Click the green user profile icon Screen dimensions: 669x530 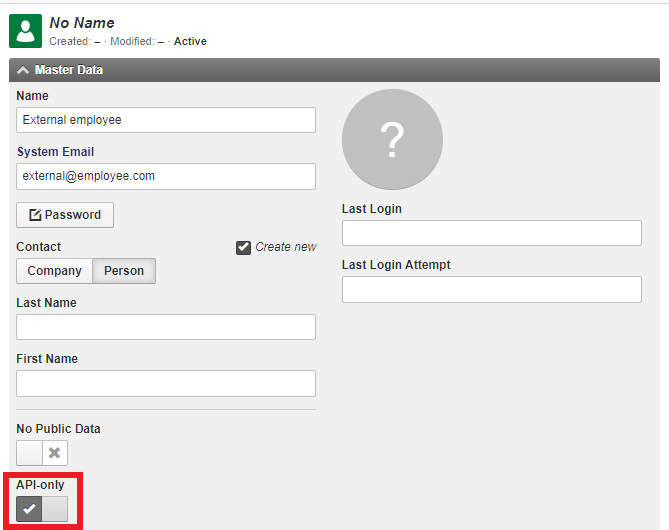pos(25,31)
